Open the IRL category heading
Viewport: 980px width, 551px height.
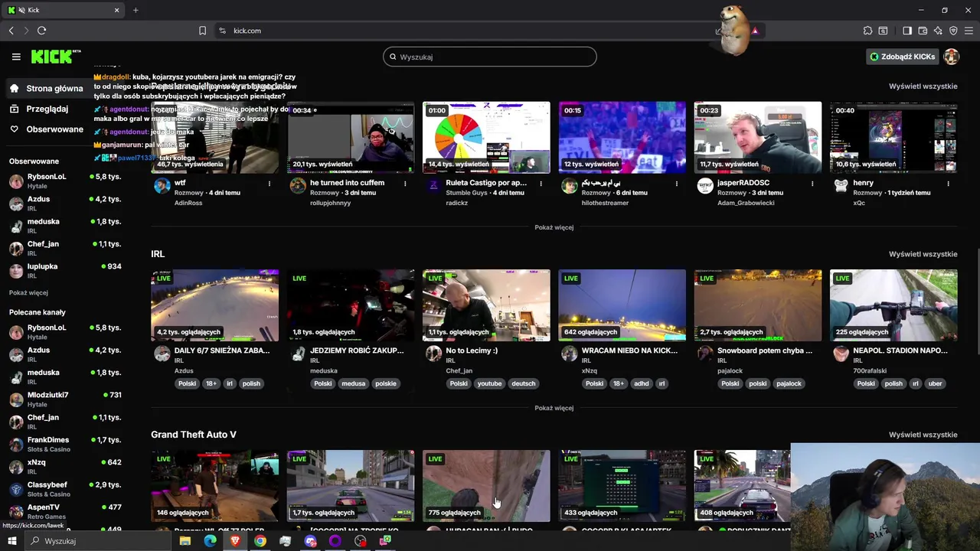point(158,253)
